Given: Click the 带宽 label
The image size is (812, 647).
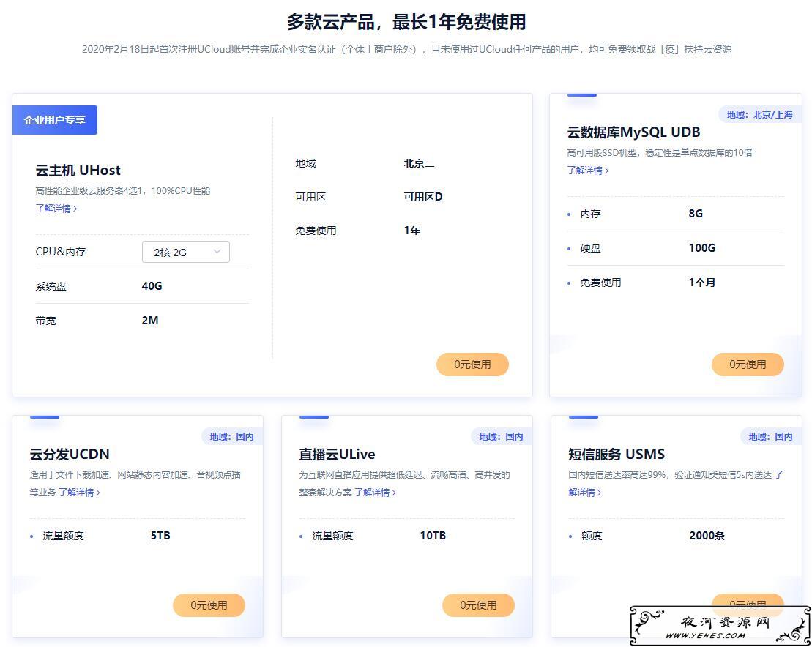Looking at the screenshot, I should (x=45, y=321).
